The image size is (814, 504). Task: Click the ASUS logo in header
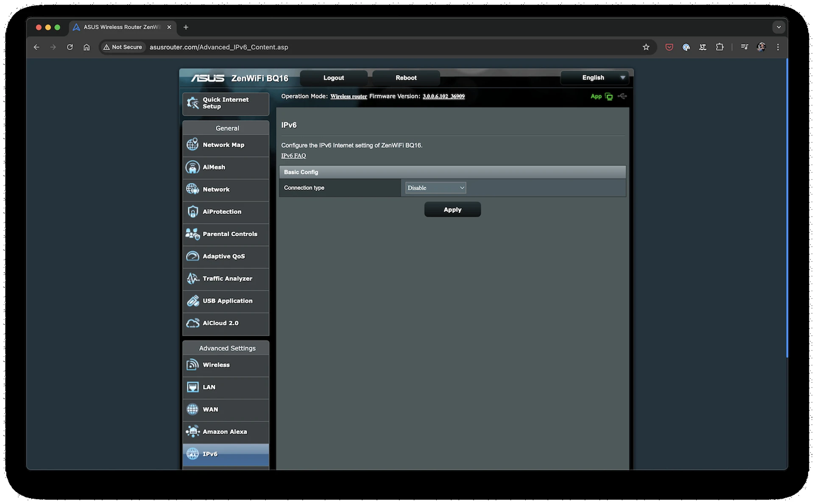coord(208,78)
